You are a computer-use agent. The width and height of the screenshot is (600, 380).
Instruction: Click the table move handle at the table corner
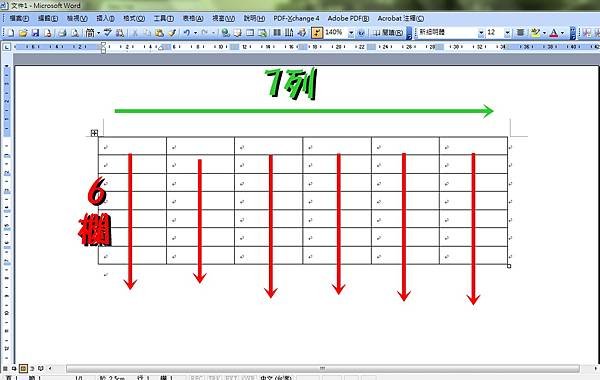[94, 133]
